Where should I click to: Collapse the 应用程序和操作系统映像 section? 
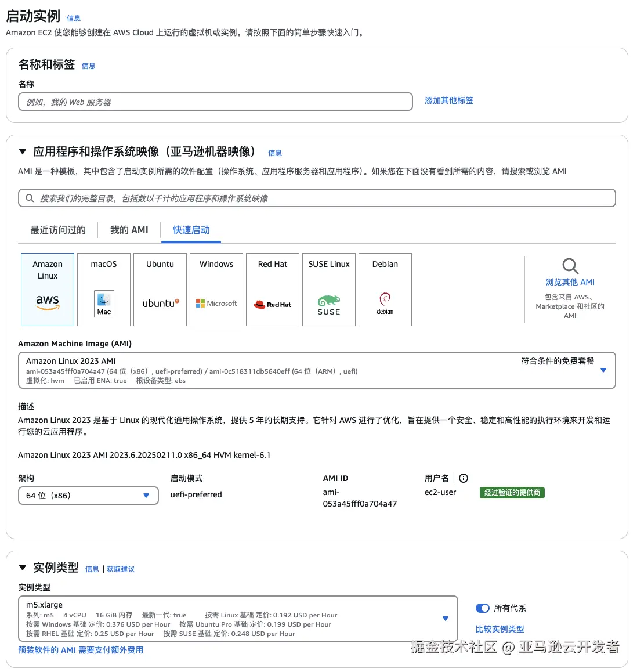coord(23,151)
